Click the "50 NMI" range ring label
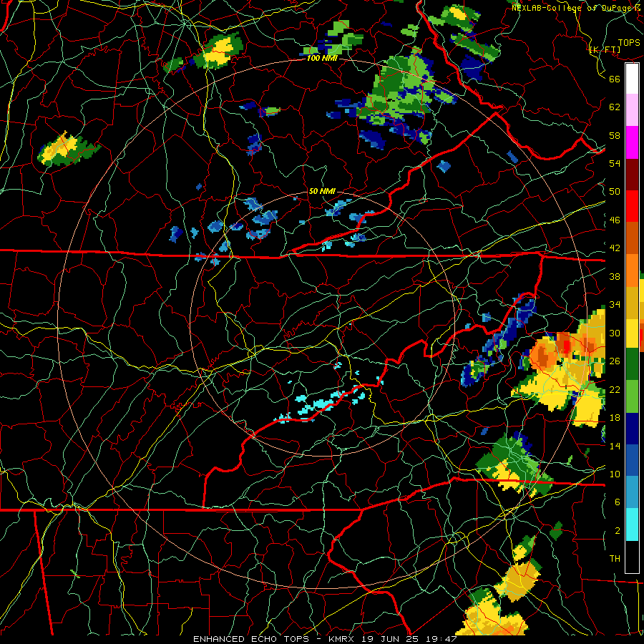This screenshot has width=644, height=644. click(x=322, y=191)
